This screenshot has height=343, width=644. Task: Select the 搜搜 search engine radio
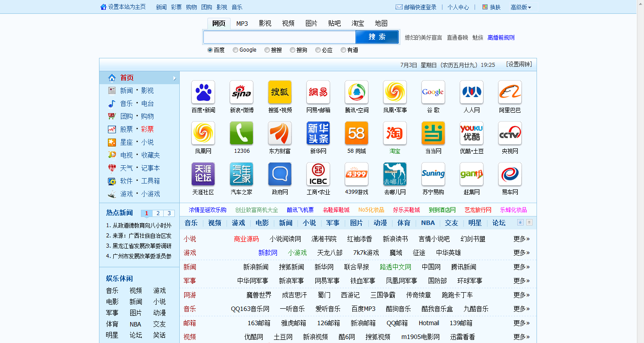[267, 50]
